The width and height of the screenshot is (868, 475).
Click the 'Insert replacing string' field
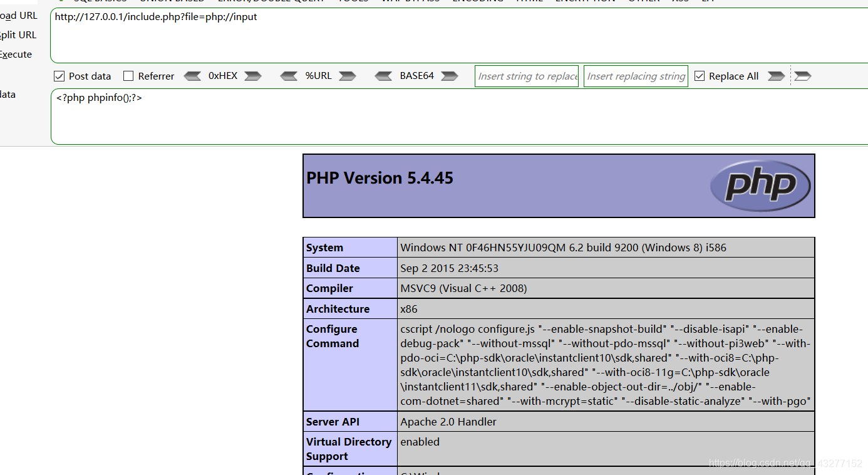click(x=636, y=76)
